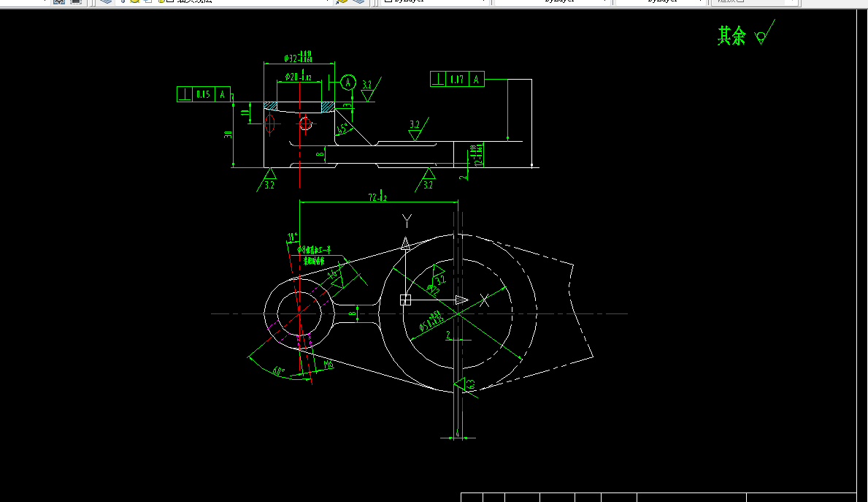Select the M6 thread label

coord(329,364)
